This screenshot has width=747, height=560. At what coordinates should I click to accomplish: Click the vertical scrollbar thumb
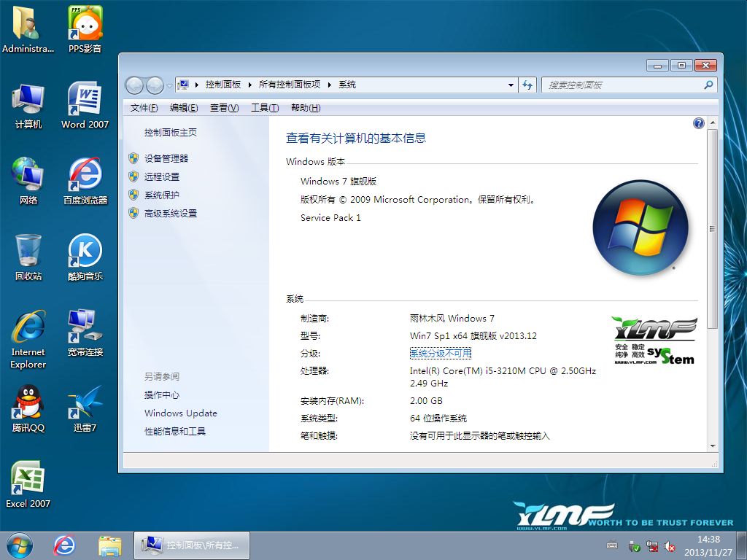pos(713,228)
